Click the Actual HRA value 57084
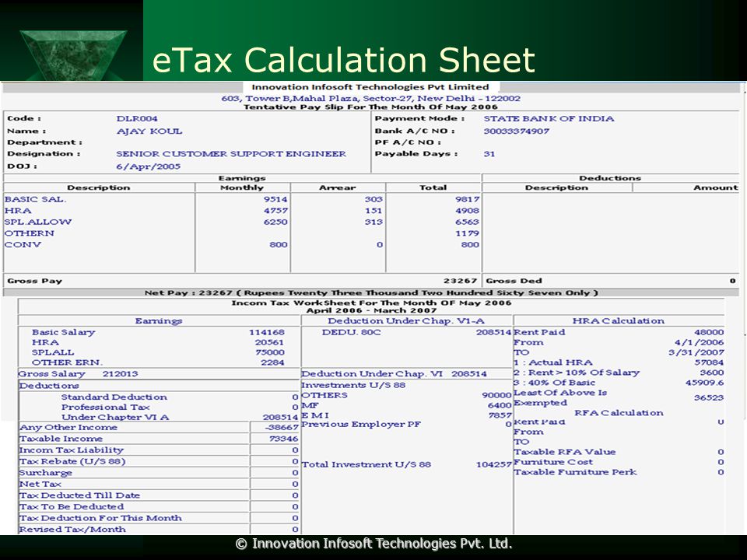Screen dimensions: 747x560 [x=709, y=362]
